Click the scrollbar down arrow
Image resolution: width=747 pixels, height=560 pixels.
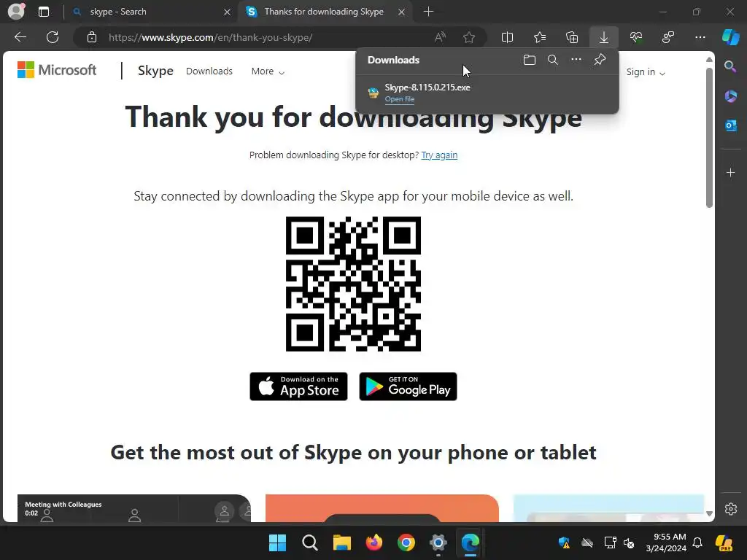click(709, 513)
